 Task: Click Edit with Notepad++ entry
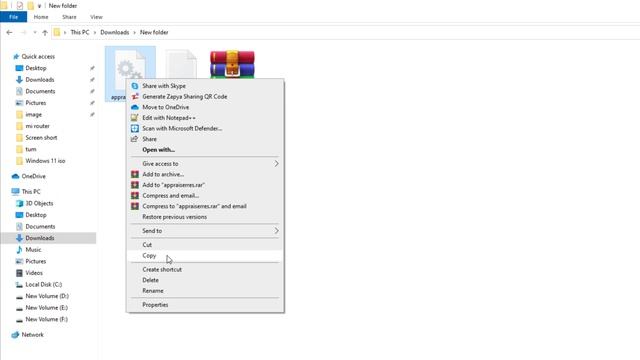pyautogui.click(x=205, y=118)
